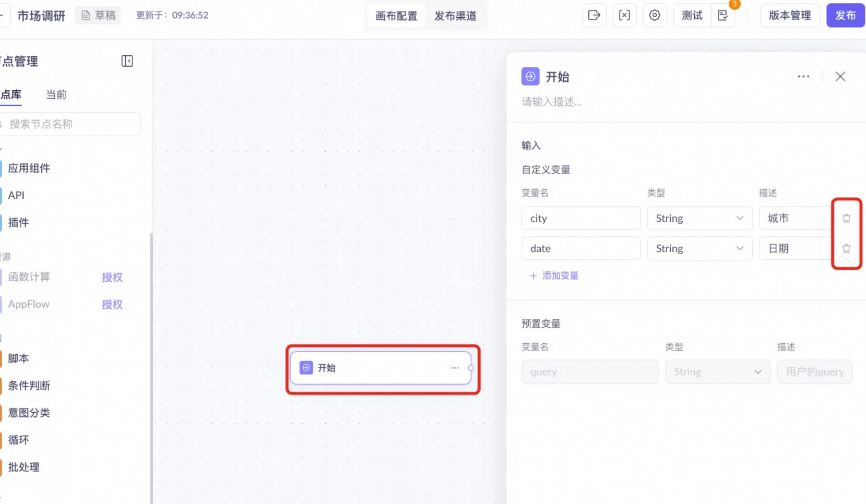This screenshot has width=866, height=504.
Task: Select the 批处理 node type
Action: pos(23,467)
